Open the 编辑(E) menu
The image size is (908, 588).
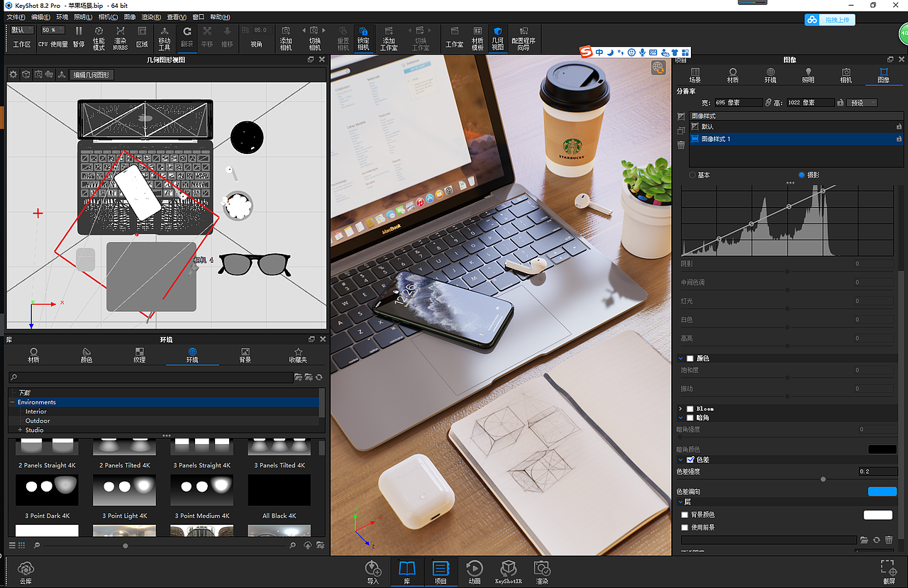point(40,16)
